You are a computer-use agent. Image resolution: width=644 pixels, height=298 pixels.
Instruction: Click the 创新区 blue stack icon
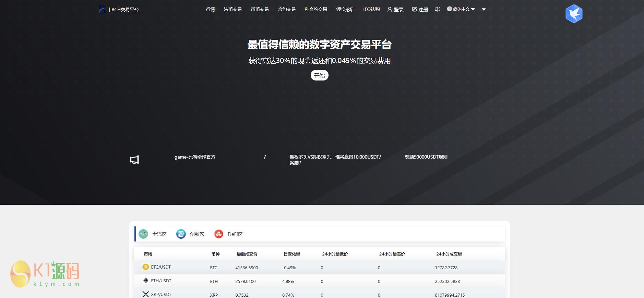tap(181, 234)
